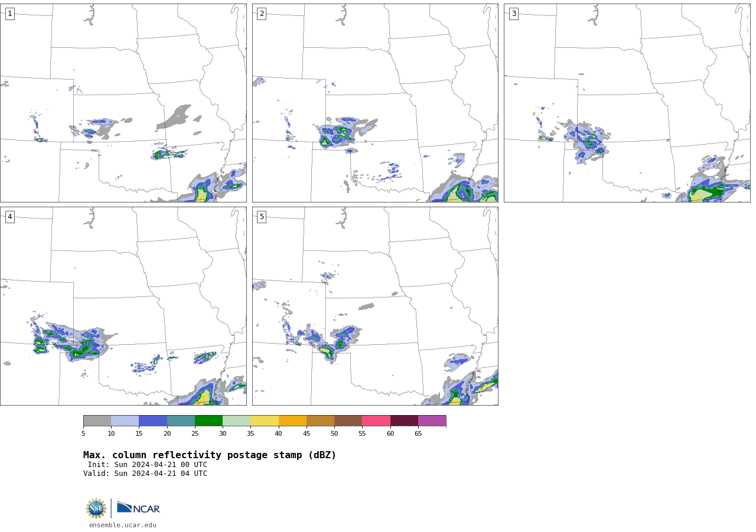Click the Valid: Sun 2024-04-21 04 UTC line
The height and width of the screenshot is (532, 756).
145,474
